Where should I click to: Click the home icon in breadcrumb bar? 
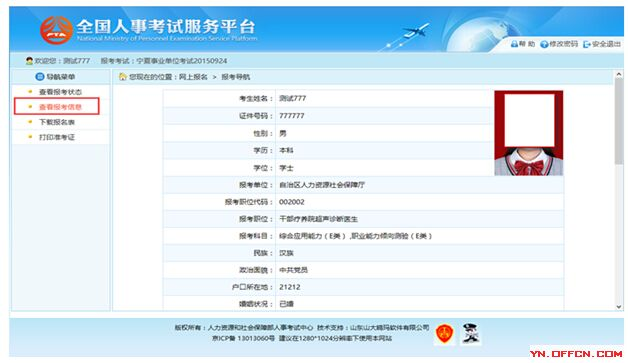click(123, 77)
